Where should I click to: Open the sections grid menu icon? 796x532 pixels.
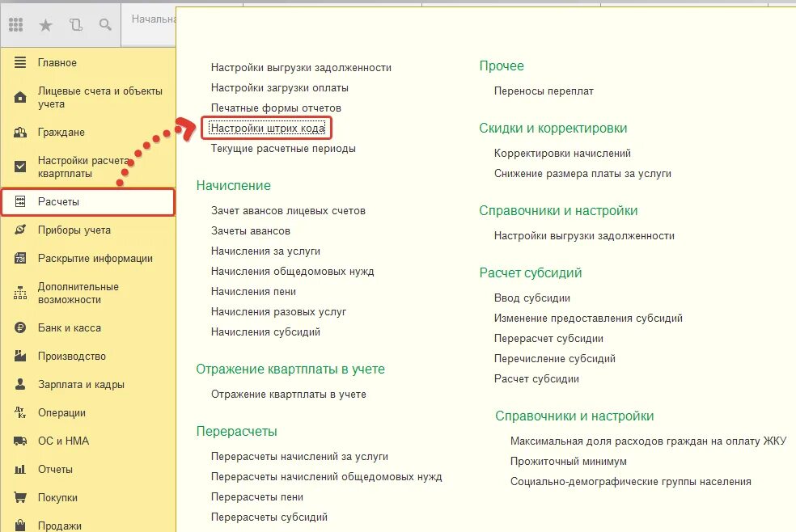15,24
